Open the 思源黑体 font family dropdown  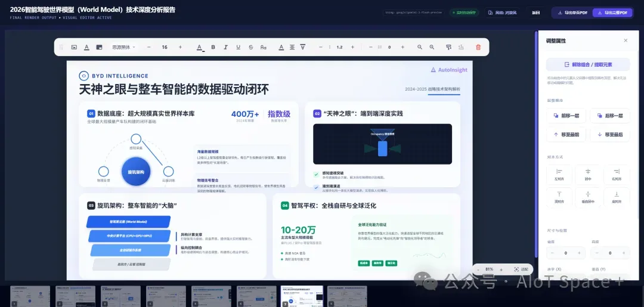(123, 47)
